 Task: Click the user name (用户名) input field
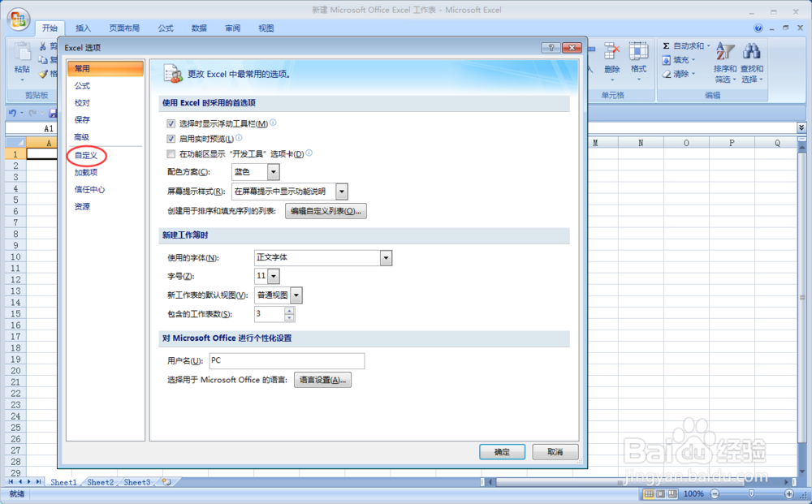click(287, 360)
